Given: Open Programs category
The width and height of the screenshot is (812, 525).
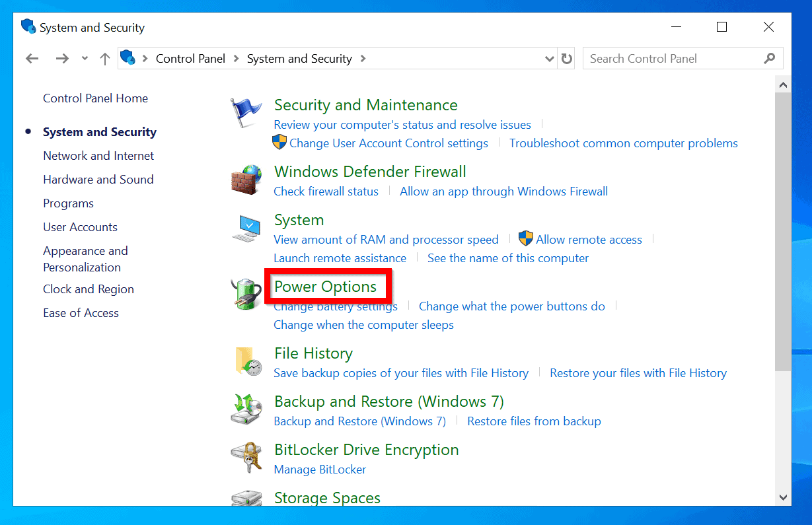Looking at the screenshot, I should pyautogui.click(x=69, y=203).
